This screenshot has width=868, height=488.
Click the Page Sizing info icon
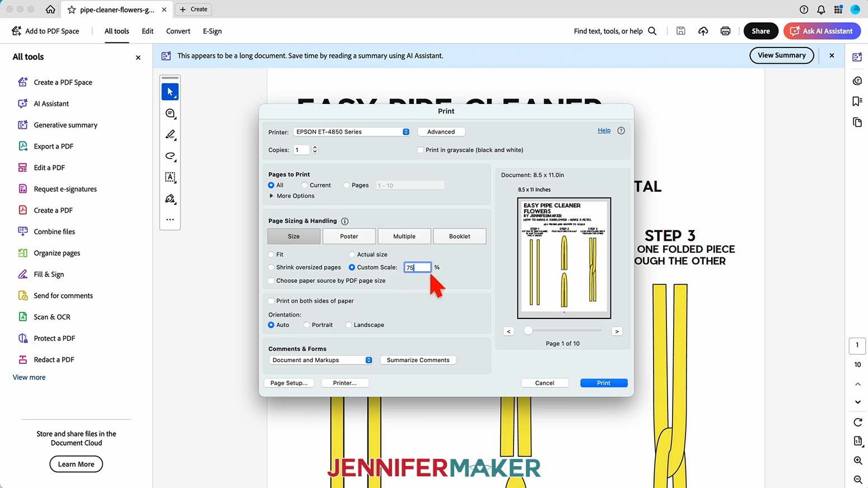pos(344,221)
